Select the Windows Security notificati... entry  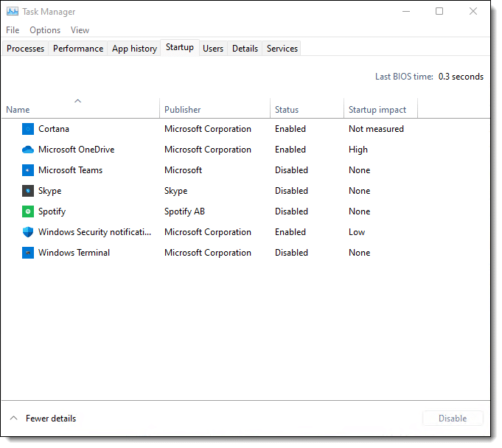coord(95,232)
